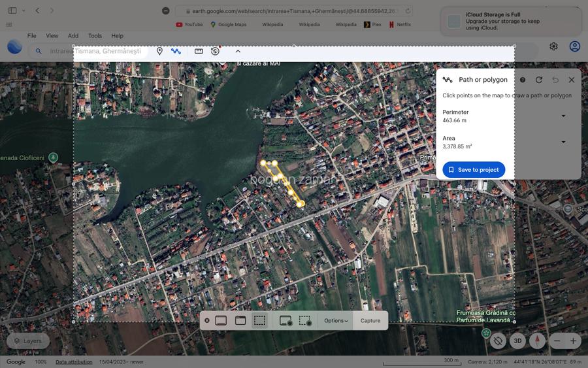The height and width of the screenshot is (368, 588).
Task: Click the add placemark pin icon
Action: click(159, 51)
